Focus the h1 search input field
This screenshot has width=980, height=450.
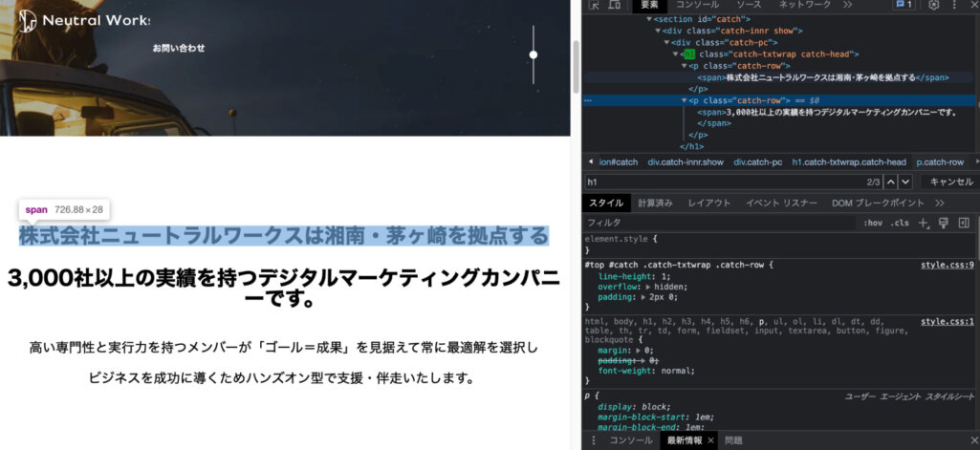click(x=722, y=182)
